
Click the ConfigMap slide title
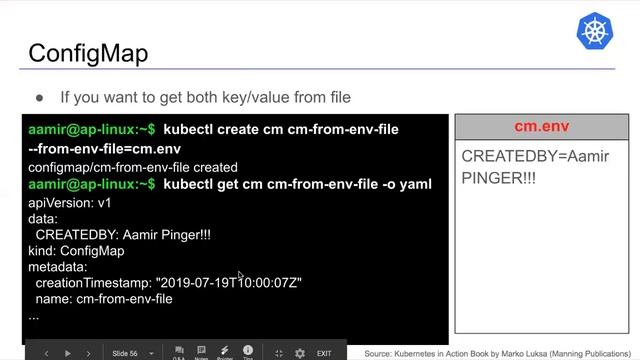click(88, 53)
